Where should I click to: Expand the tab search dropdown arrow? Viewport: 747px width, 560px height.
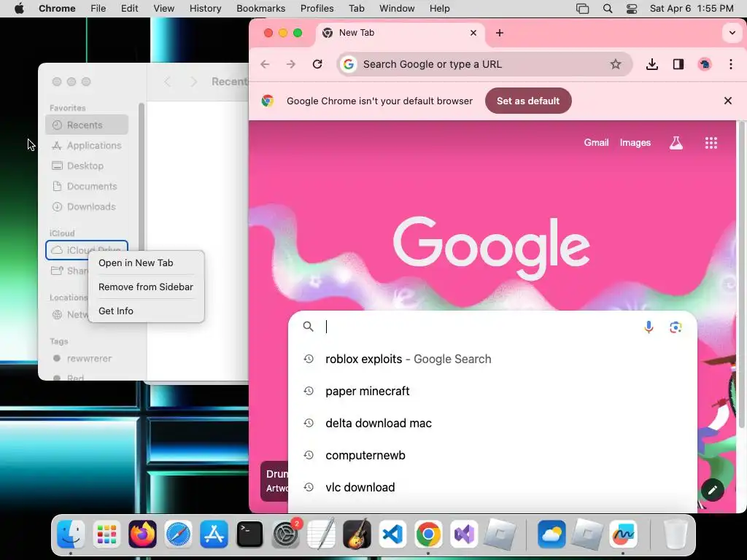point(732,33)
